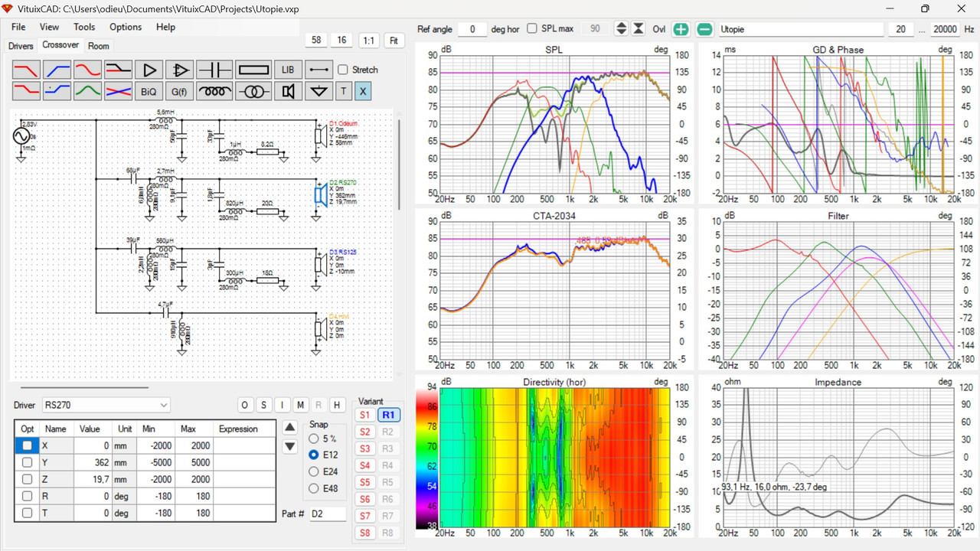Tick the SPL max checkbox
This screenshot has width=980, height=551.
[x=532, y=29]
